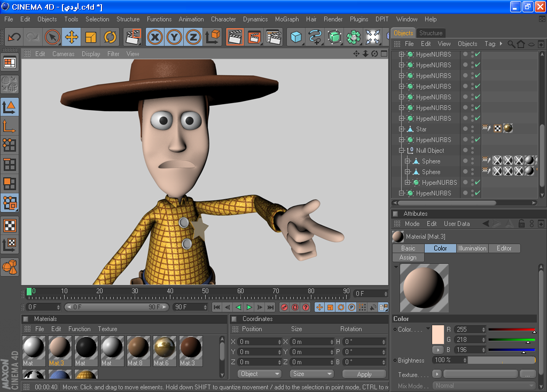Open the Render menu
Image resolution: width=547 pixels, height=392 pixels.
[333, 19]
